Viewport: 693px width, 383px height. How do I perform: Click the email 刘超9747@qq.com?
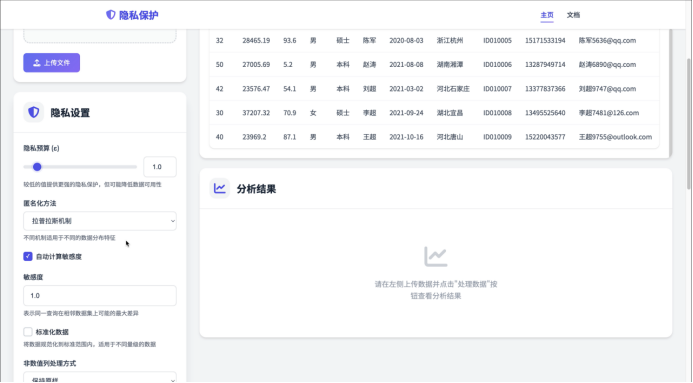(x=607, y=89)
